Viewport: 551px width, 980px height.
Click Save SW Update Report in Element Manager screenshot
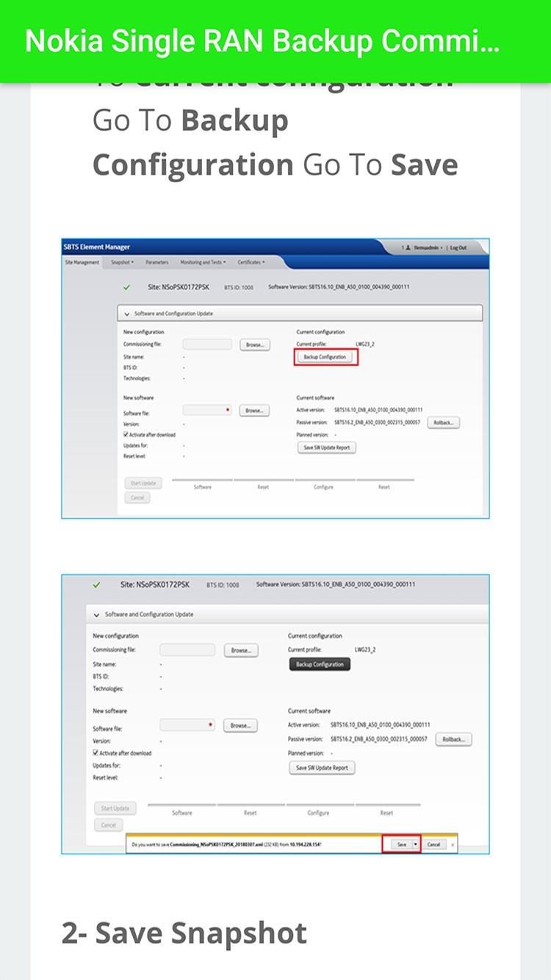pos(326,447)
